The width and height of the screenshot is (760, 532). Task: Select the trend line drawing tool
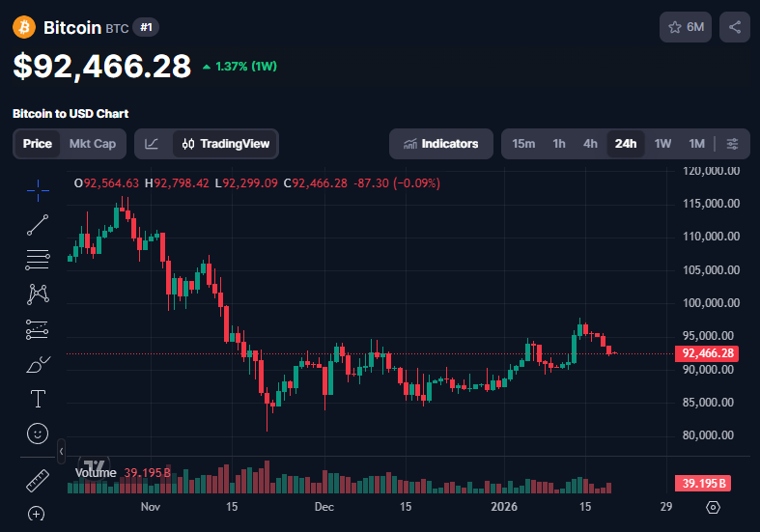tap(38, 225)
